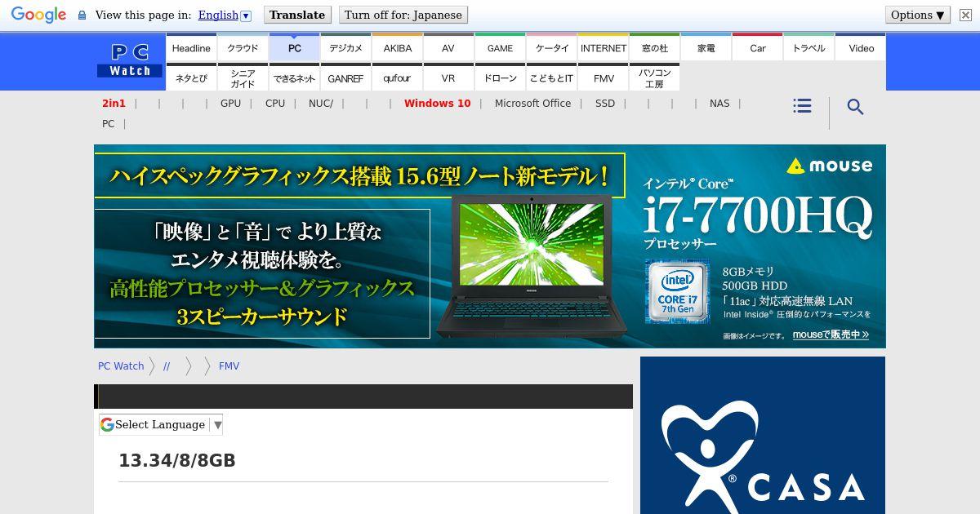Open the FMV tab in site navigation
Screen dimensions: 980x514
[x=604, y=78]
